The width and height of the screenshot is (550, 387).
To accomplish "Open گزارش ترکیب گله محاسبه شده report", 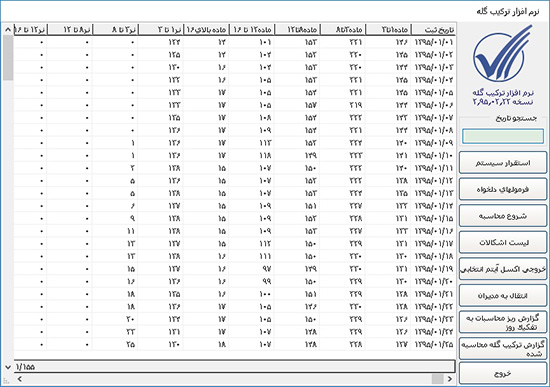I will pos(503,349).
